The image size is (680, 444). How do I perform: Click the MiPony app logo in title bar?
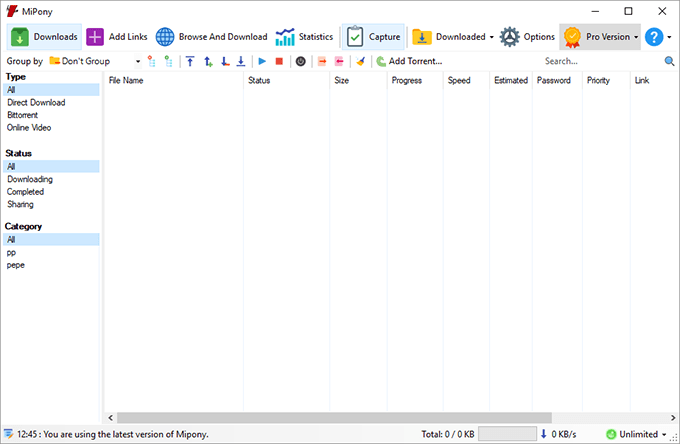pos(12,11)
